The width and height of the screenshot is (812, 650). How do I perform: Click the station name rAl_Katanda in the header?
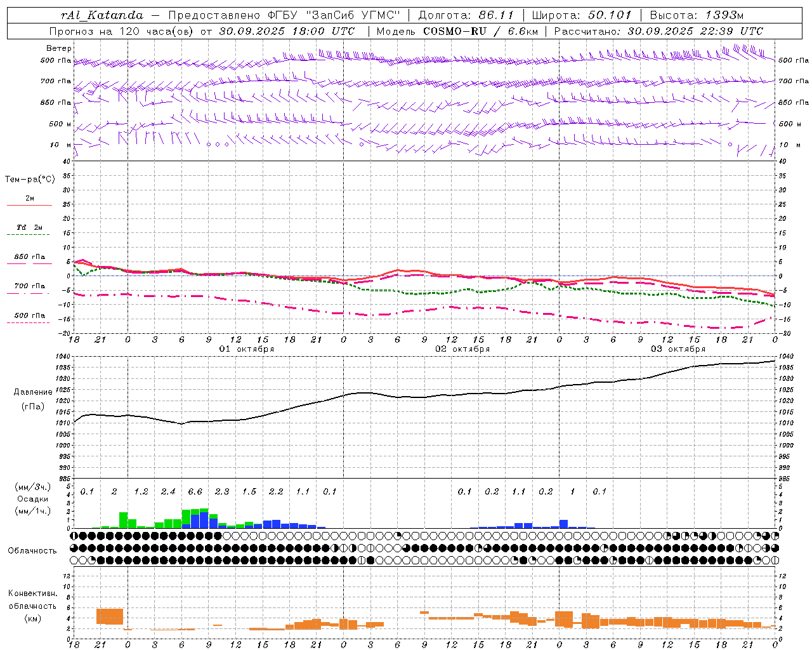point(102,15)
